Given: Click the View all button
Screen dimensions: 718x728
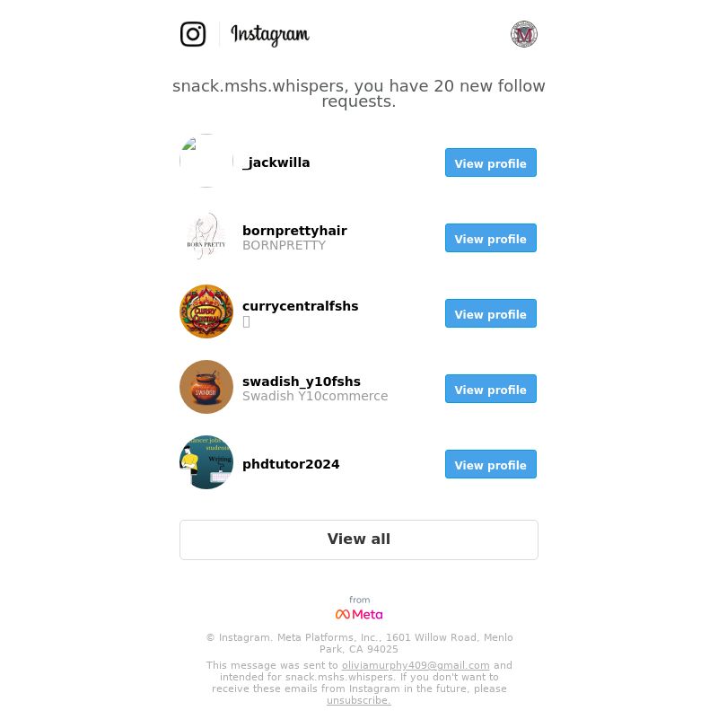Looking at the screenshot, I should coord(359,539).
